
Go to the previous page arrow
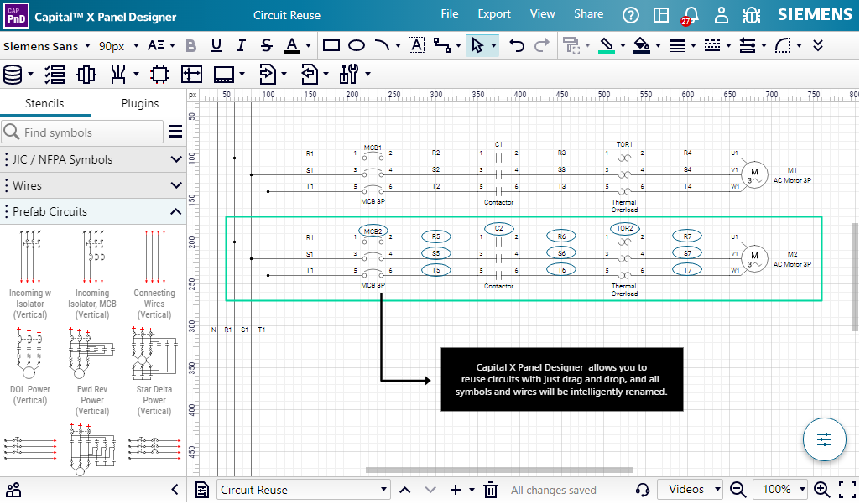click(x=404, y=490)
